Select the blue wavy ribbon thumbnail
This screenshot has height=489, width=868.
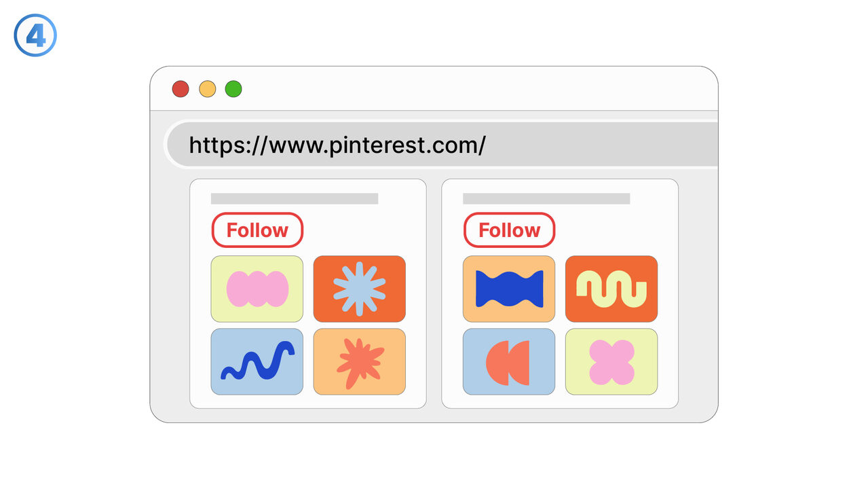click(509, 289)
